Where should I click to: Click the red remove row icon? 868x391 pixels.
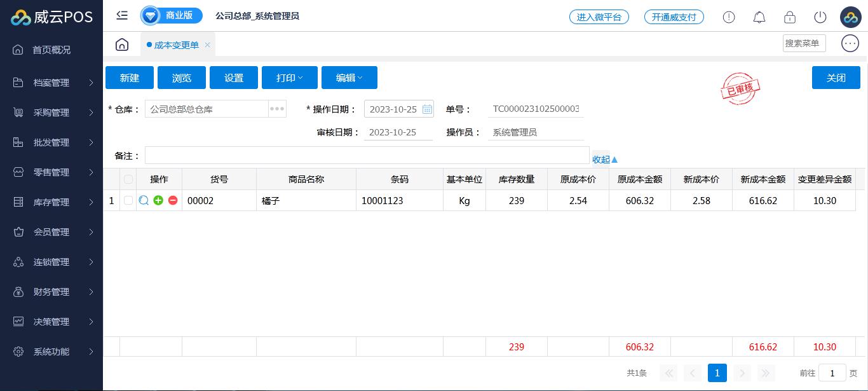coord(172,200)
